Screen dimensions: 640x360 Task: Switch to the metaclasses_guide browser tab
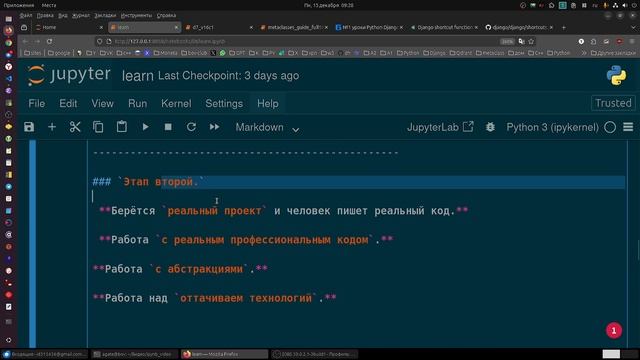click(x=294, y=27)
